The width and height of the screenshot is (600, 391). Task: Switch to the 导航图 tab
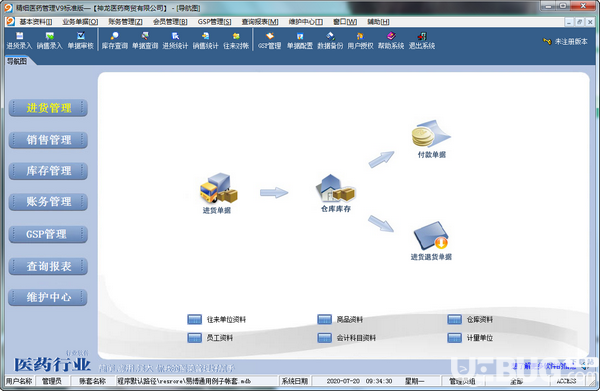[x=17, y=61]
